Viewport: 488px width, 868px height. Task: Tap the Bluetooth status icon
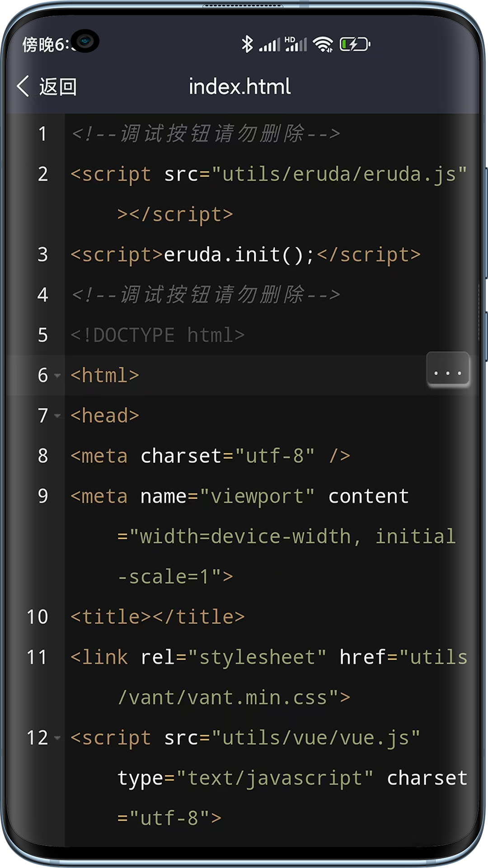click(x=247, y=44)
